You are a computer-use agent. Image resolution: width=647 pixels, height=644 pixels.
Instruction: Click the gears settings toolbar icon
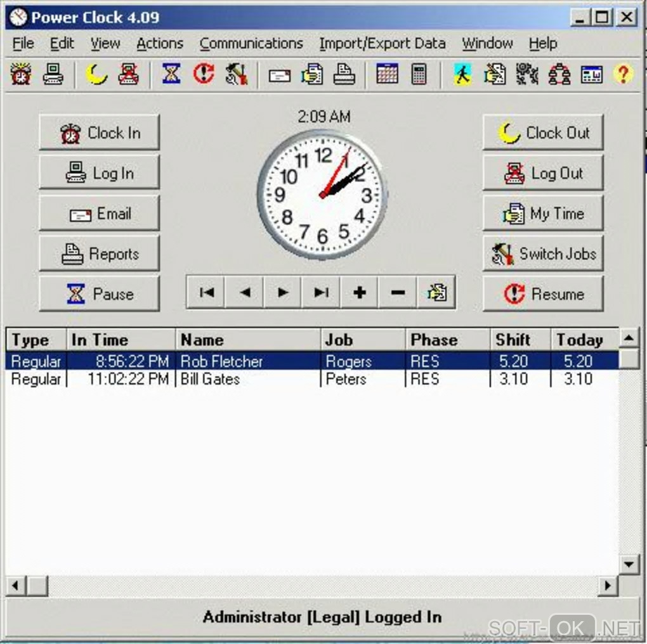pyautogui.click(x=527, y=74)
